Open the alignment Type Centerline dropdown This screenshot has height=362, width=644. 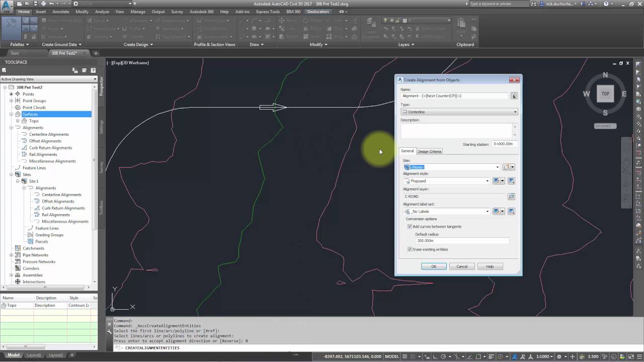[459, 112]
